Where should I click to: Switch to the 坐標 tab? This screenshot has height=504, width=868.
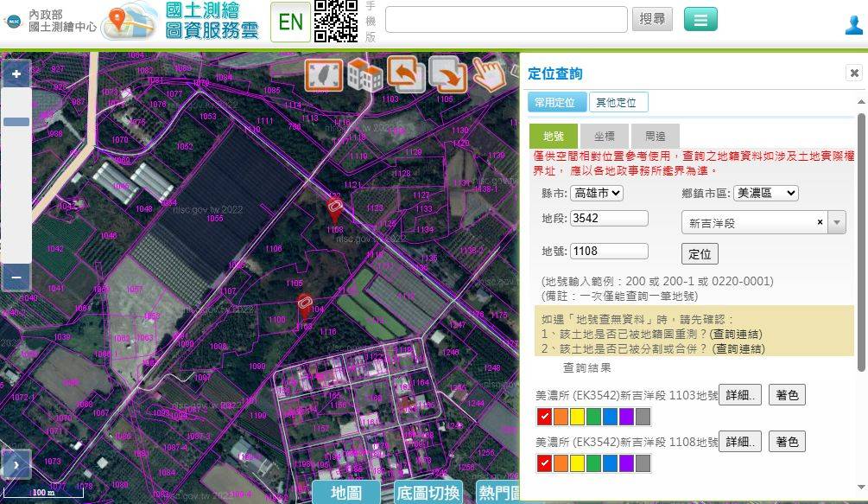[604, 136]
